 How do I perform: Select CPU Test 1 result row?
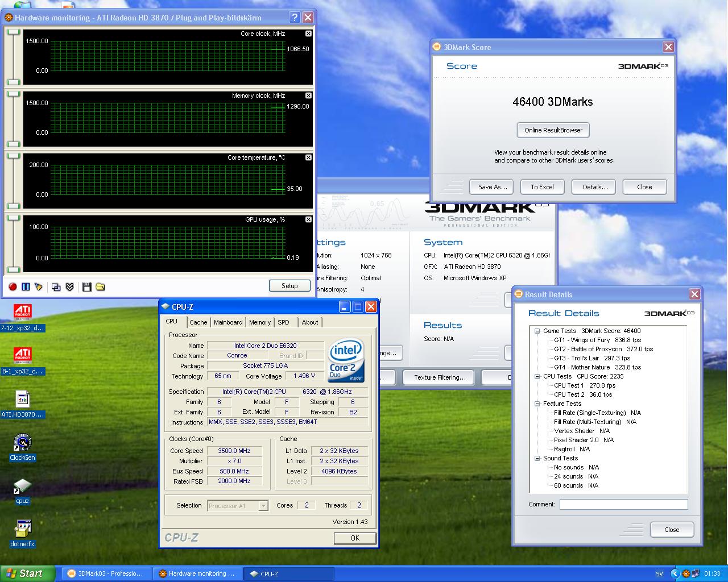[585, 385]
